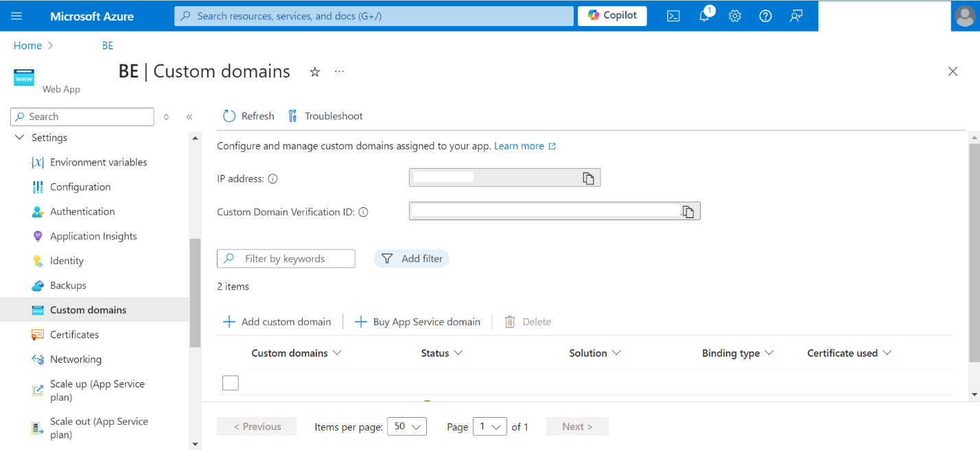Screen dimensions: 980x450
Task: Follow the Learn more link
Action: tap(525, 146)
